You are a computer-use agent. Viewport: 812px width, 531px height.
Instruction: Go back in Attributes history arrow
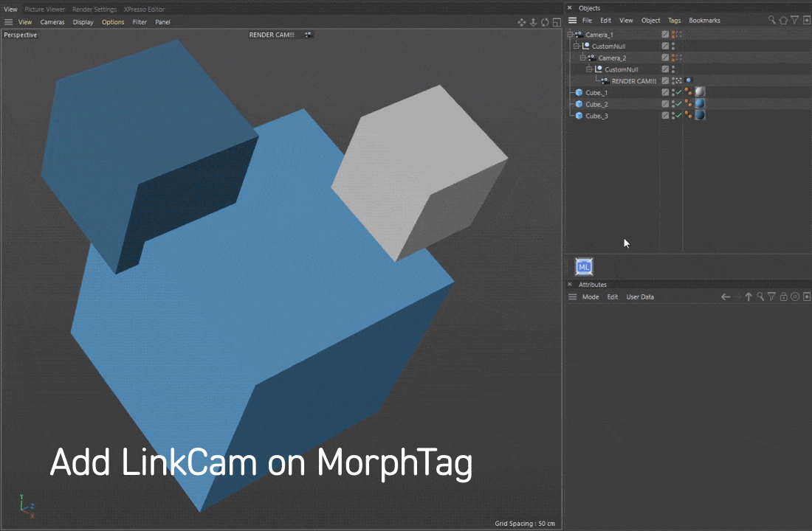click(x=726, y=297)
